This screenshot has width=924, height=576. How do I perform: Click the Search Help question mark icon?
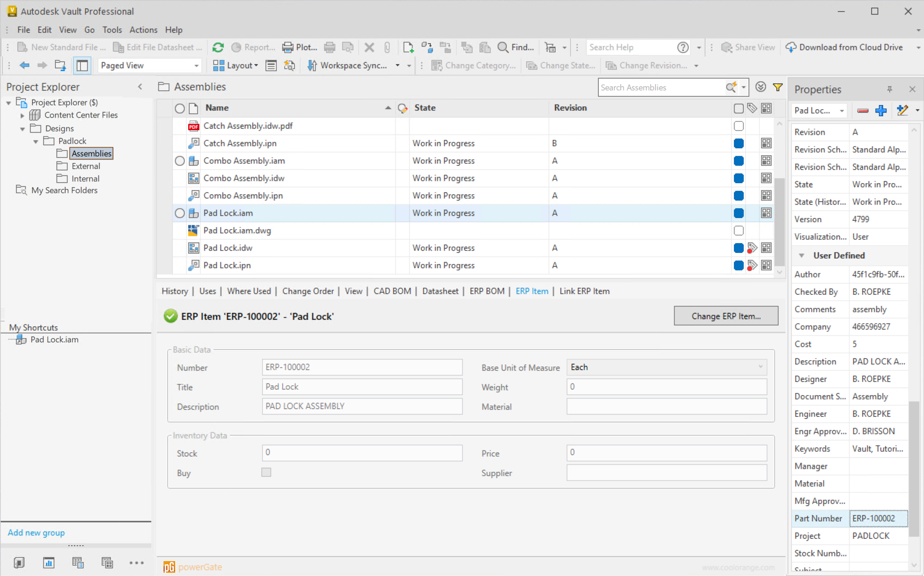[682, 47]
